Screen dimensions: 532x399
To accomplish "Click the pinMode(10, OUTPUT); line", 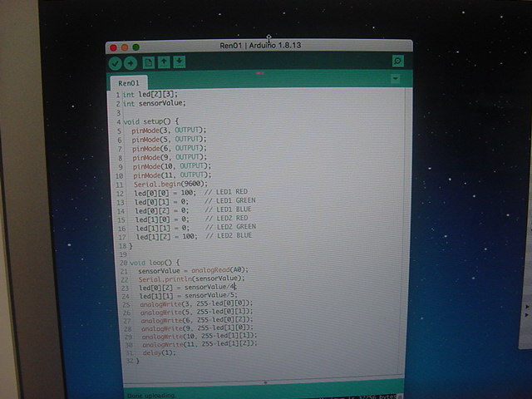I will (172, 166).
